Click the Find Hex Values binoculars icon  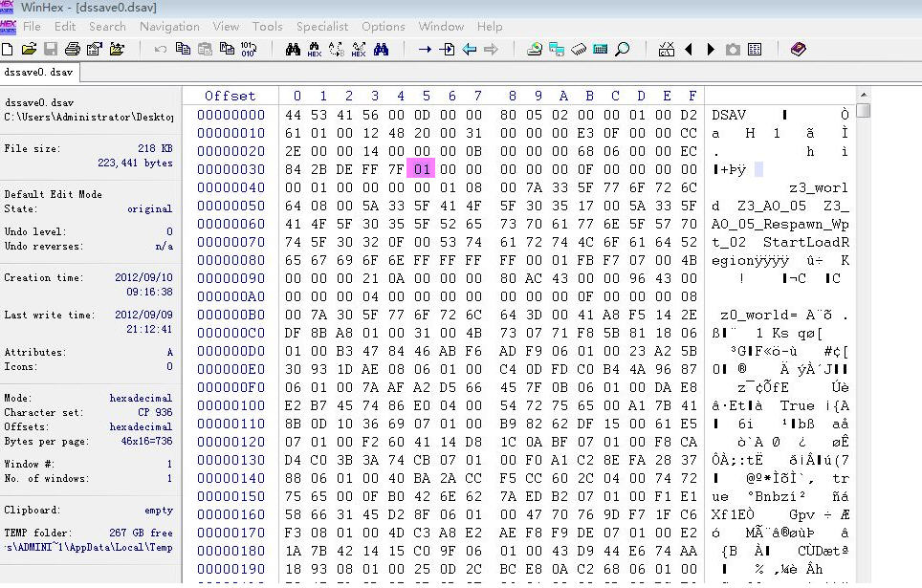315,49
